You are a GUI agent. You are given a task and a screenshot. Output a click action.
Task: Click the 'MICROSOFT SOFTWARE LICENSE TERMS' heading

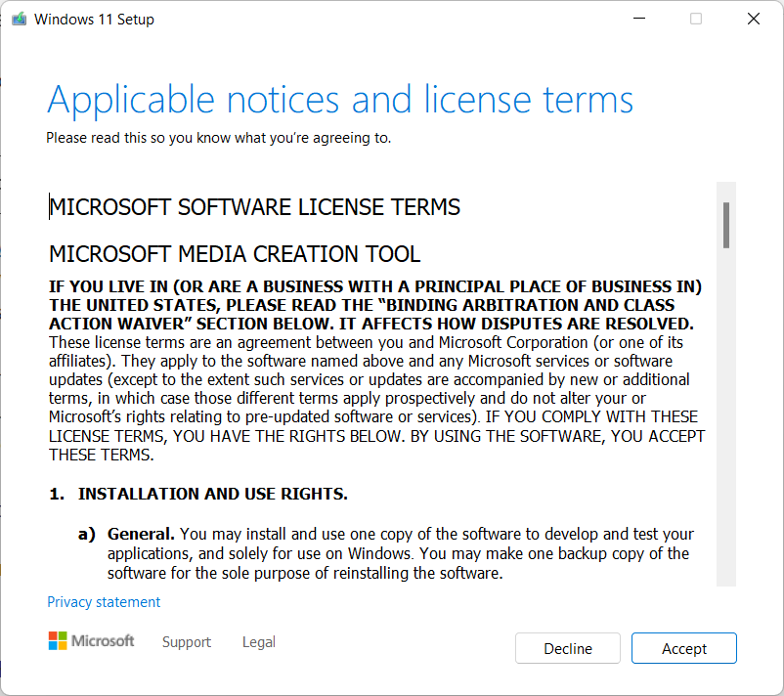255,207
